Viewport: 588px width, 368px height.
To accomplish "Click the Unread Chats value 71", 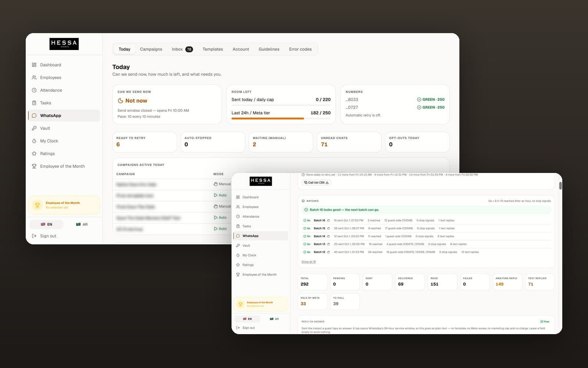I will click(324, 145).
